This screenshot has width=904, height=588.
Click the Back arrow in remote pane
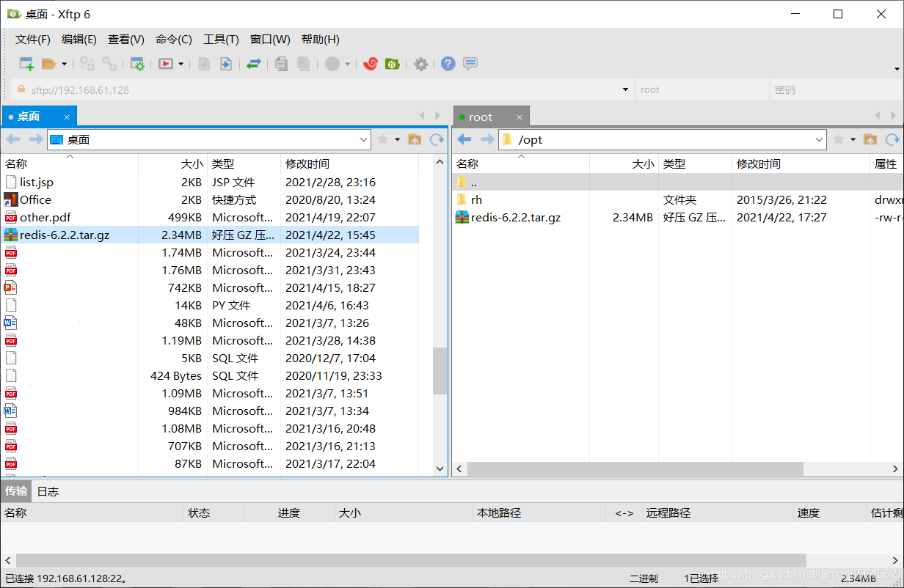(464, 139)
